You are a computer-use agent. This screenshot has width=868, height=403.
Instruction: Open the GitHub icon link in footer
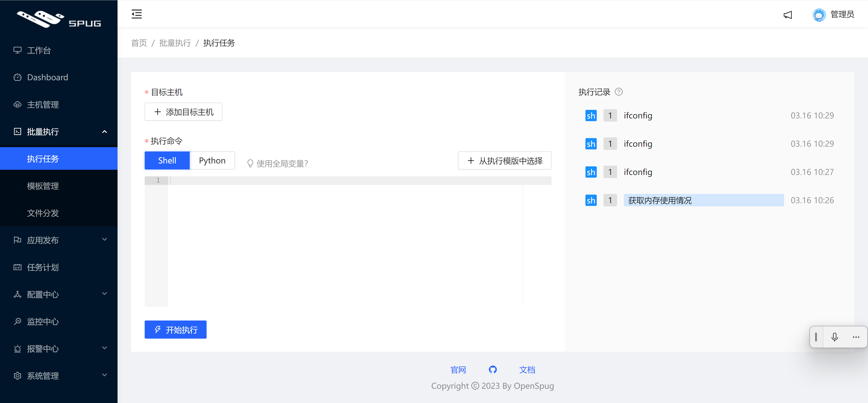(x=493, y=370)
